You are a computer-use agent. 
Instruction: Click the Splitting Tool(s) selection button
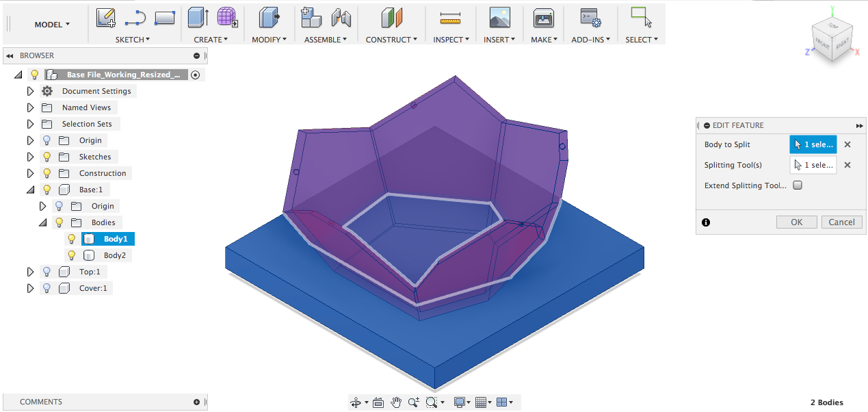coord(813,165)
